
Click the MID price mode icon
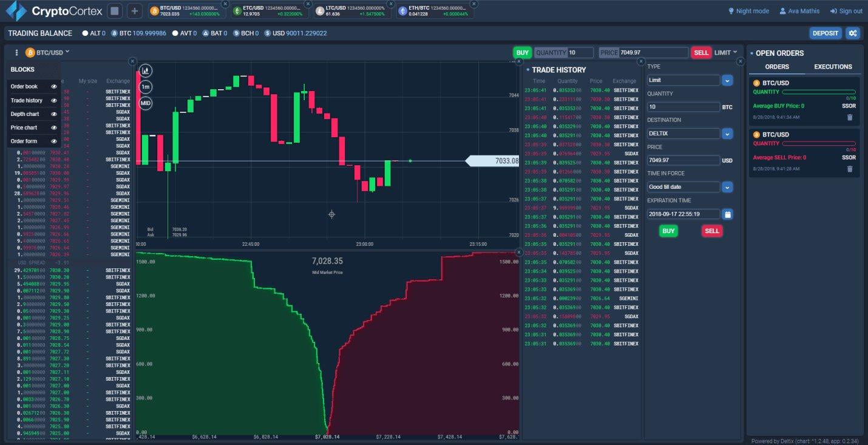144,103
